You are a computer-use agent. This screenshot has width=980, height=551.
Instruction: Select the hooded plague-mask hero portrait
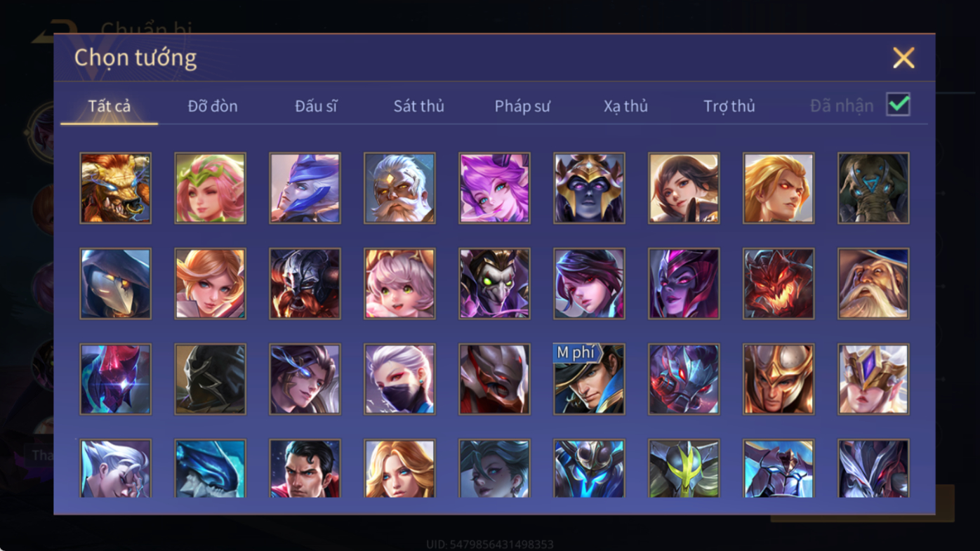(x=116, y=284)
